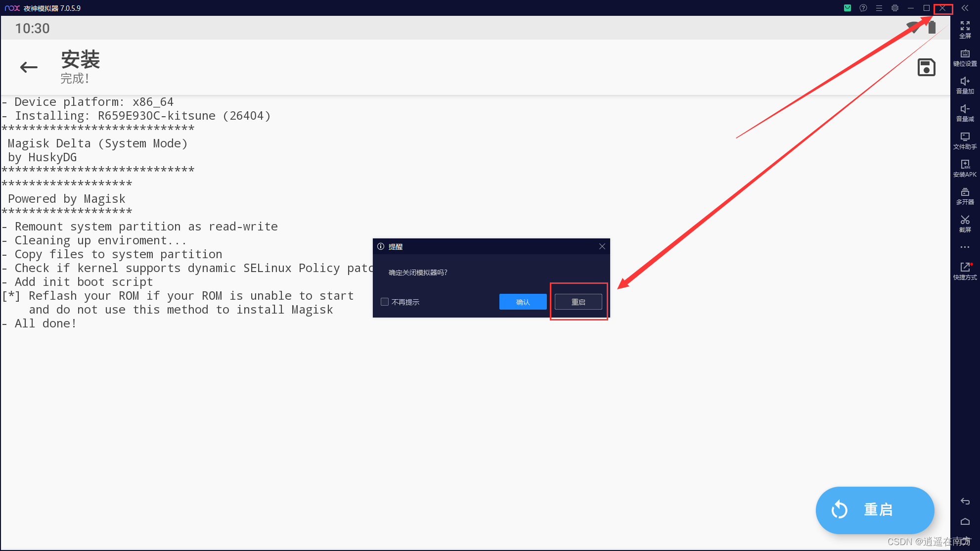Enter fullscreen with the 全屏 icon
The width and height of the screenshot is (980, 551).
click(x=965, y=30)
